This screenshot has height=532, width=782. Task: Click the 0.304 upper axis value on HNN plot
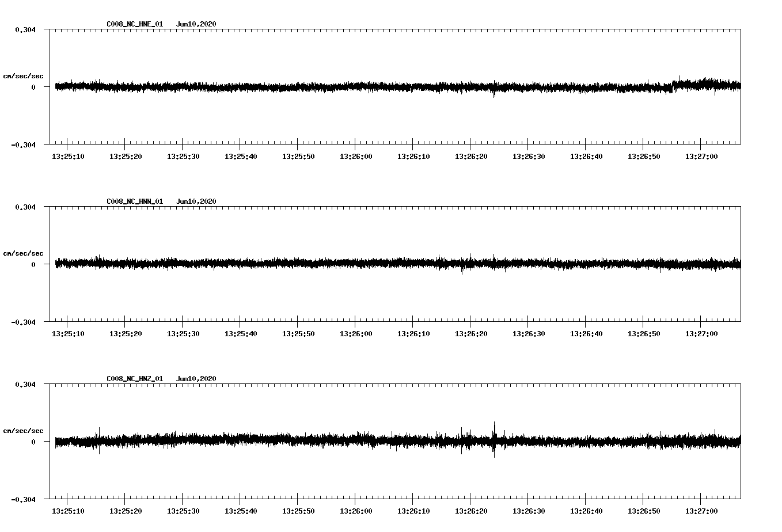coord(25,207)
